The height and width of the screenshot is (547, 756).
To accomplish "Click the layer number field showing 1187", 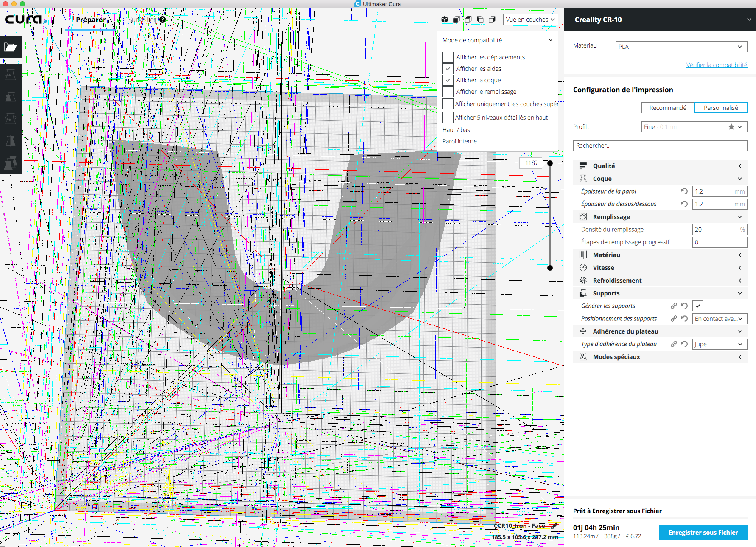I will 531,163.
